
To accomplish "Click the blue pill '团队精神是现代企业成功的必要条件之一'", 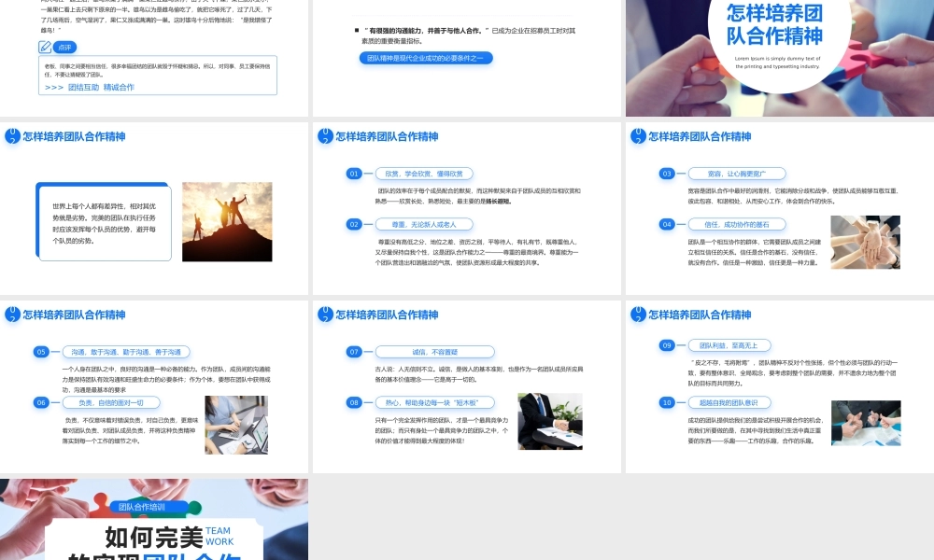I will coord(426,58).
